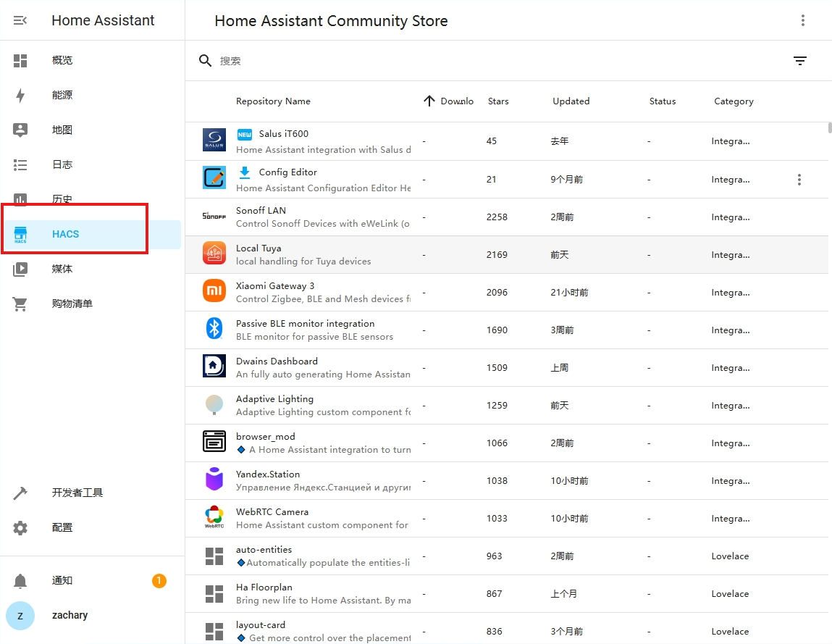Click the browser_mod window icon

(214, 442)
